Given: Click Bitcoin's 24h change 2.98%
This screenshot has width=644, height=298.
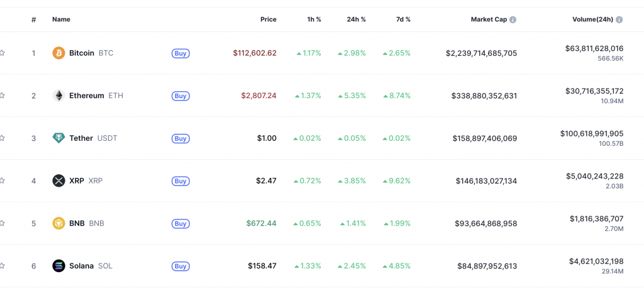Looking at the screenshot, I should point(352,53).
